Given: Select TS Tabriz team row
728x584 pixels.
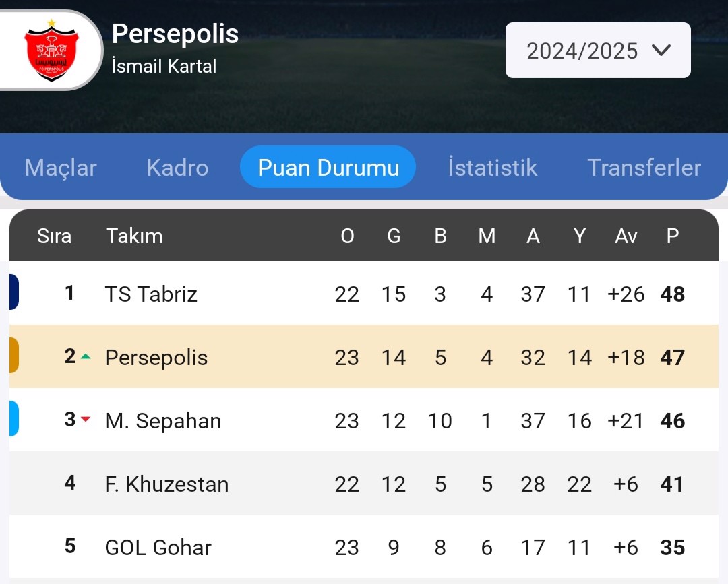Looking at the screenshot, I should [x=364, y=293].
